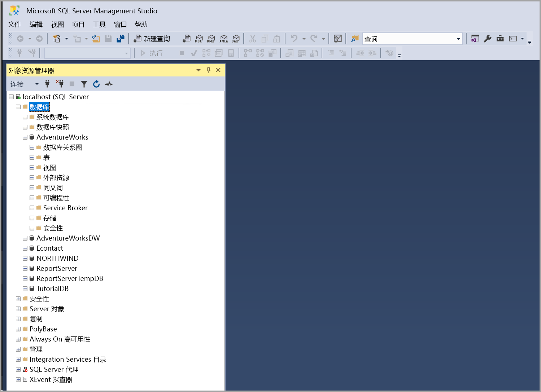Select the PolyBase folder
Viewport: 541px width, 392px height.
(x=43, y=329)
